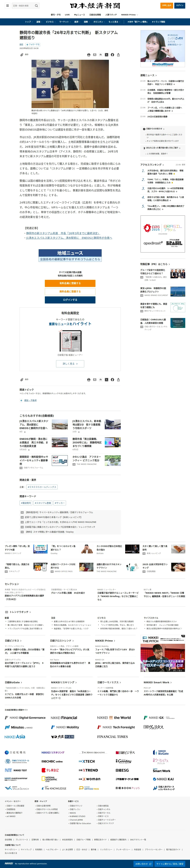Click the NIKKEI Asia logo
Image resolution: width=190 pixels, height=868 pixels.
(x=15, y=737)
